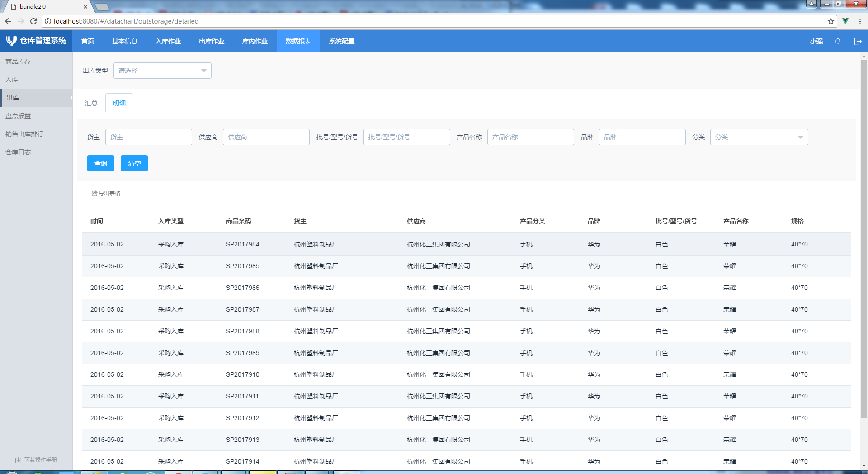Open the 出库类型 dropdown
The height and width of the screenshot is (474, 868).
click(x=162, y=71)
